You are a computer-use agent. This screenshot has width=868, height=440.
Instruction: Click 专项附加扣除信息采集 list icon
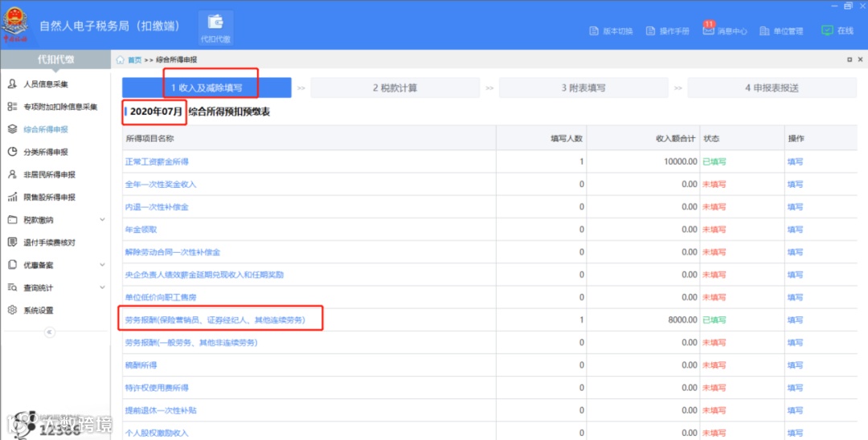point(12,107)
